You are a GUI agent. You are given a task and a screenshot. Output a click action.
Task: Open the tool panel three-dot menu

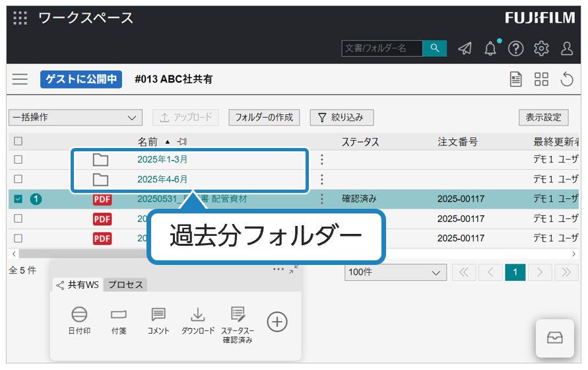tap(278, 270)
